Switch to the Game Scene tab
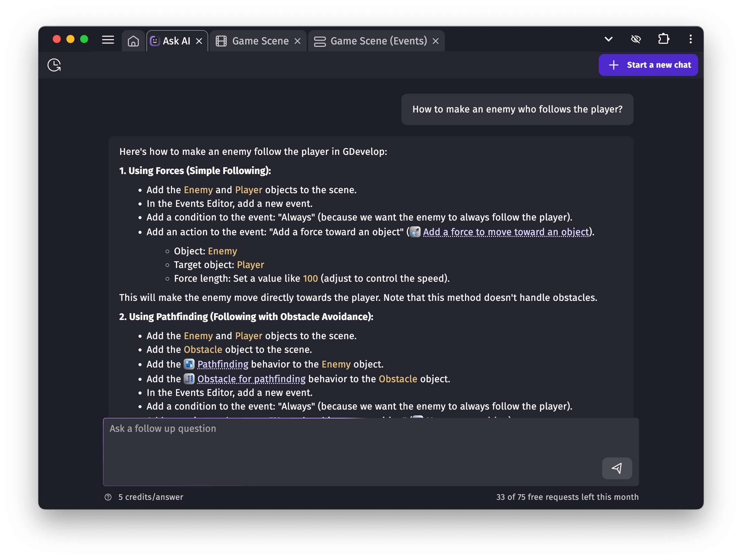The image size is (742, 560). tap(260, 41)
